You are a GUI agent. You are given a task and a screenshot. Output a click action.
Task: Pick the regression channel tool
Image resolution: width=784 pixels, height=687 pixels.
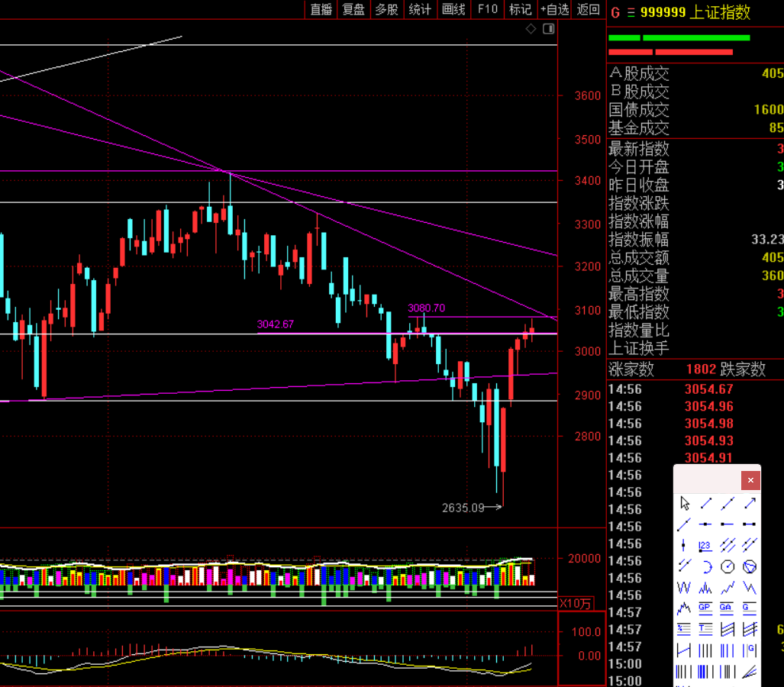coord(728,629)
